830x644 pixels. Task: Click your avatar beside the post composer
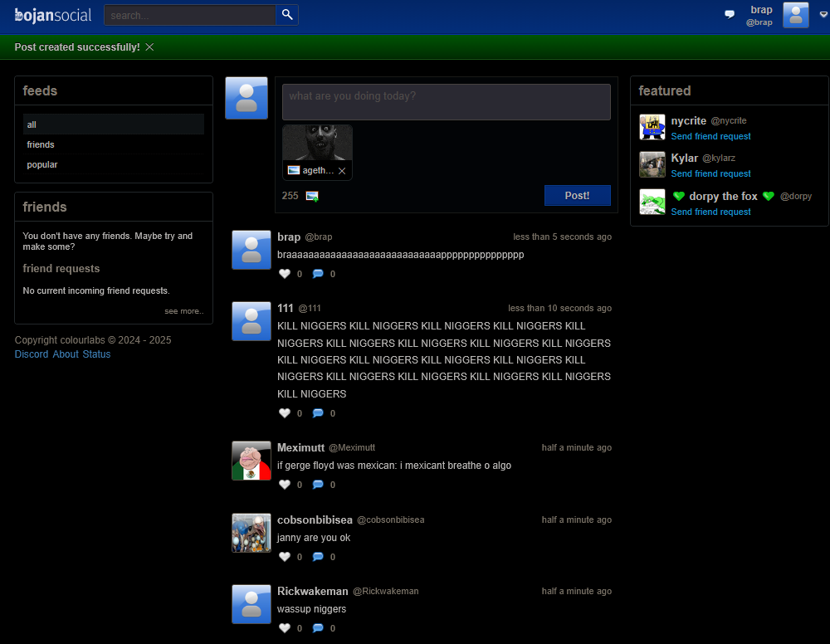pos(247,98)
